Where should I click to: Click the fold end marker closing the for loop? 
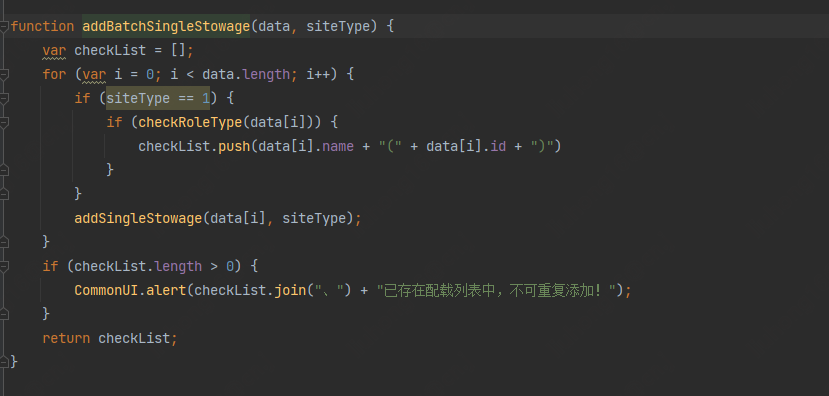point(4,242)
